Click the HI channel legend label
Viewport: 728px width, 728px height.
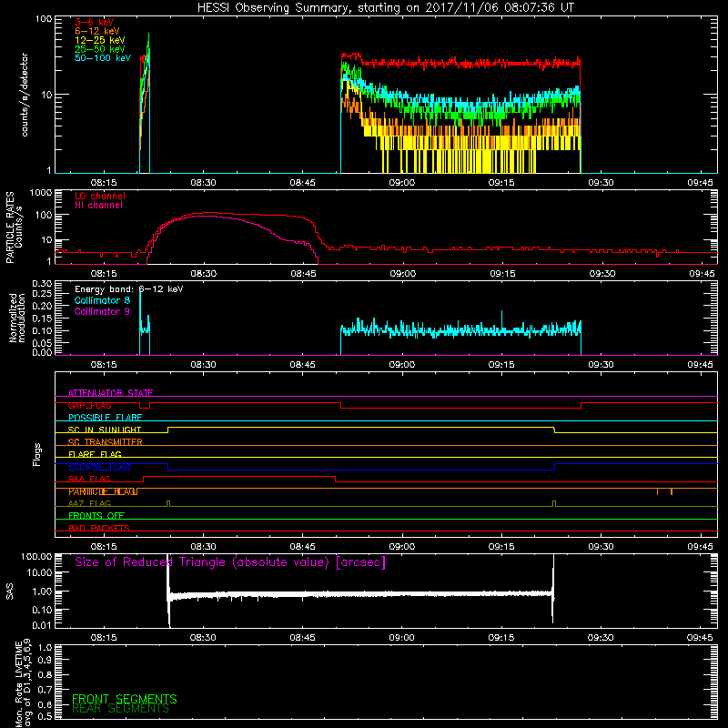point(98,206)
